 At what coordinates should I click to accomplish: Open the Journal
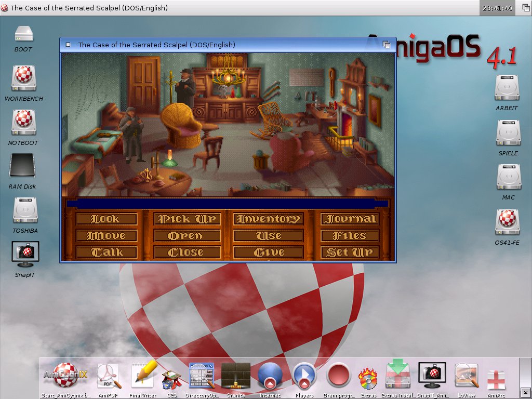350,219
